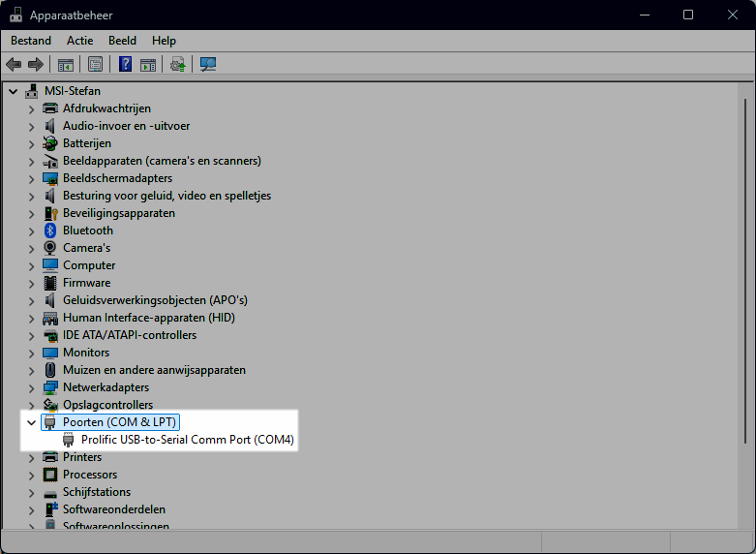756x554 pixels.
Task: Click the Prolific USB-to-Serial port plug icon
Action: (x=69, y=440)
